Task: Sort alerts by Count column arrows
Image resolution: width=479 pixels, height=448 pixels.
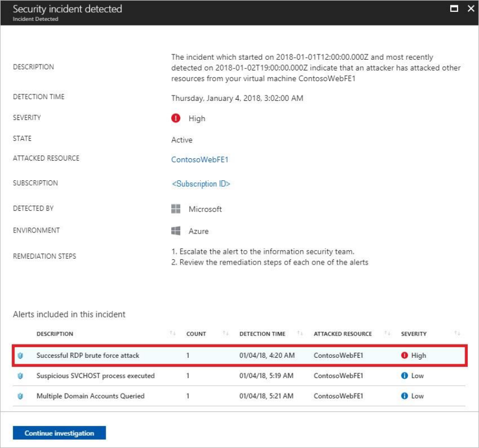Action: click(226, 334)
